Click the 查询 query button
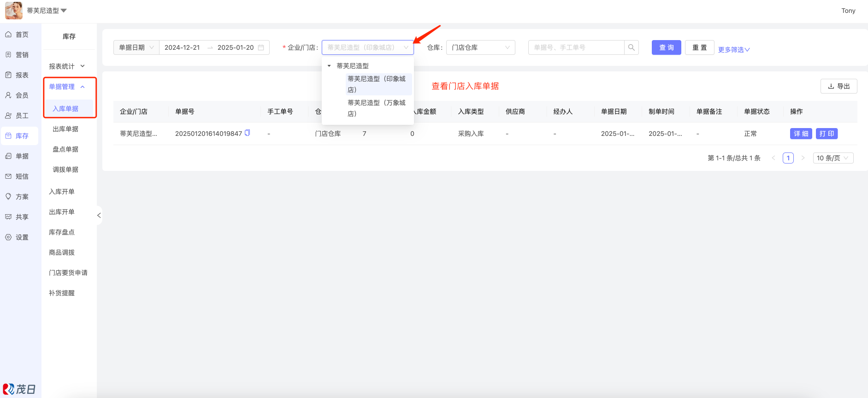Viewport: 868px width, 398px height. (666, 47)
